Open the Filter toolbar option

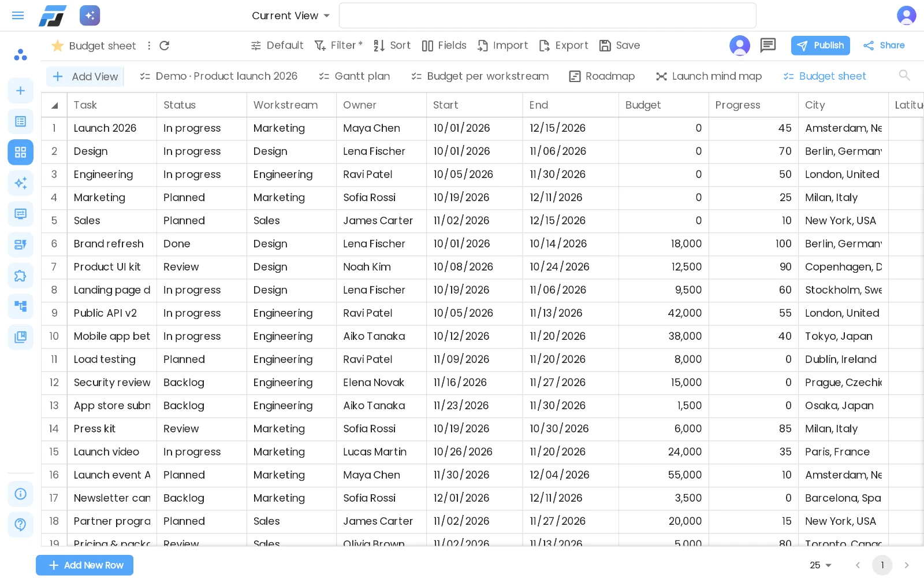pos(338,46)
